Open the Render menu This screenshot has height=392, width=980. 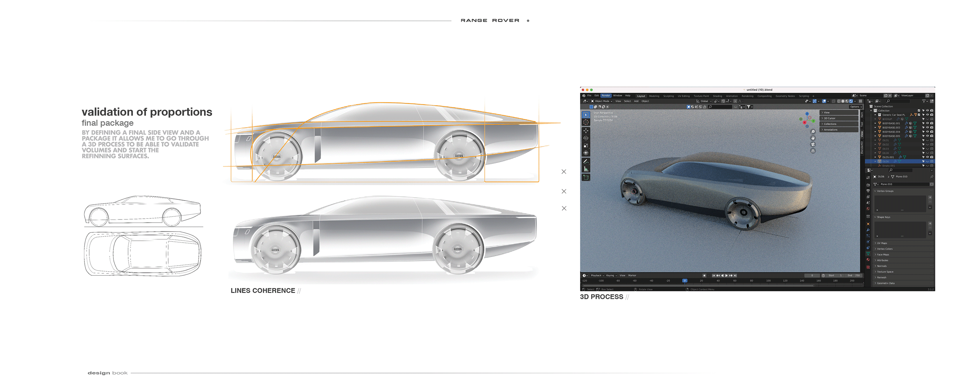click(x=607, y=96)
